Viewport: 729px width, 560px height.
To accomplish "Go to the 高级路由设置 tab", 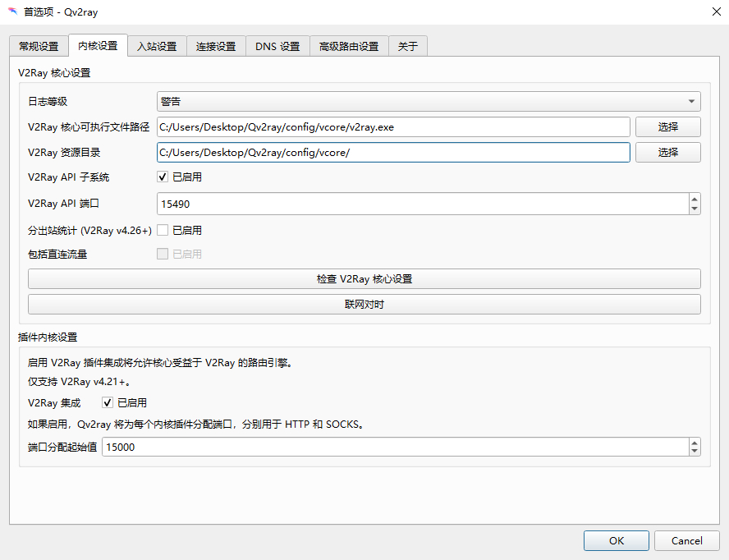I will click(349, 47).
